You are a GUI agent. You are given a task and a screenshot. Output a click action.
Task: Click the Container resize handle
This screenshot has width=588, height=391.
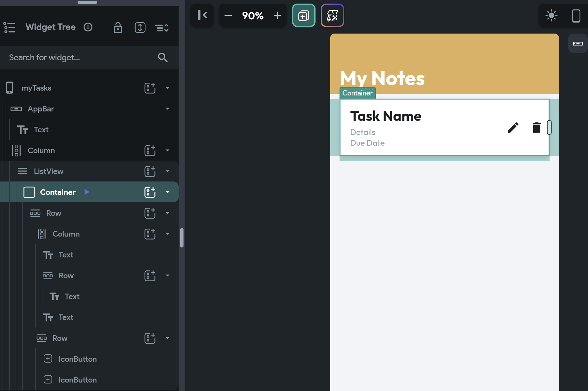[549, 127]
